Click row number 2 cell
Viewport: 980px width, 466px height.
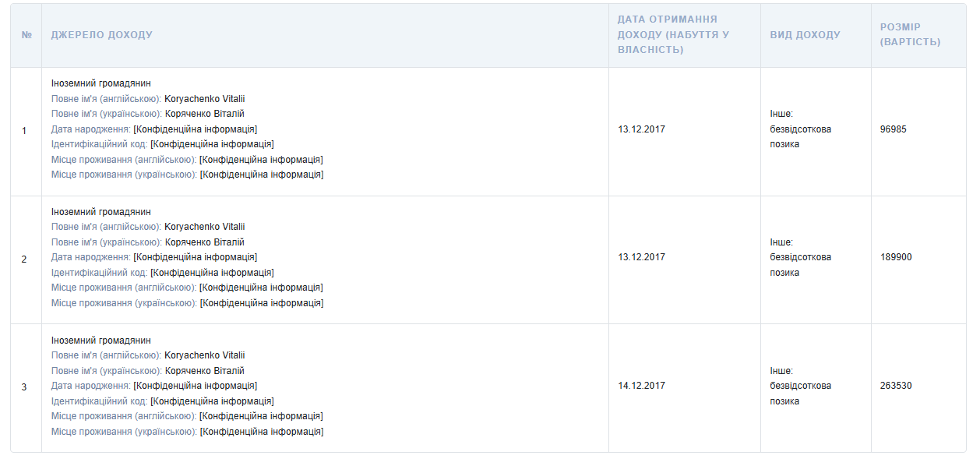coord(24,259)
